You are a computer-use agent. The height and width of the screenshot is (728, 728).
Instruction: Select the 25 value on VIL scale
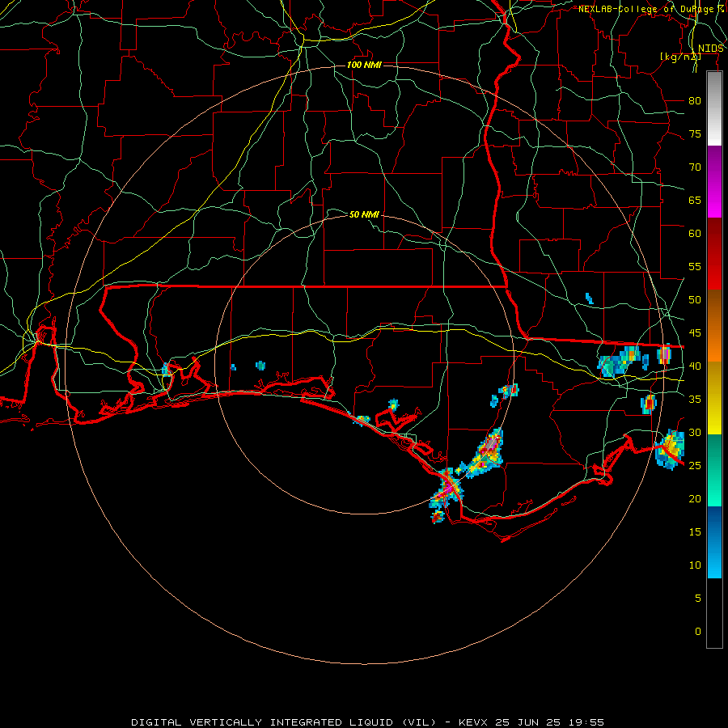(x=695, y=466)
